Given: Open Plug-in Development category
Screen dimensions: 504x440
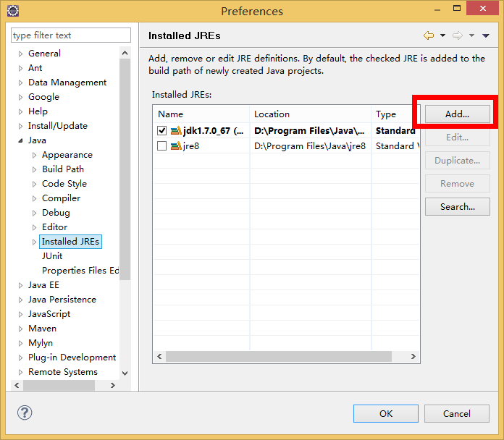Looking at the screenshot, I should (x=72, y=357).
